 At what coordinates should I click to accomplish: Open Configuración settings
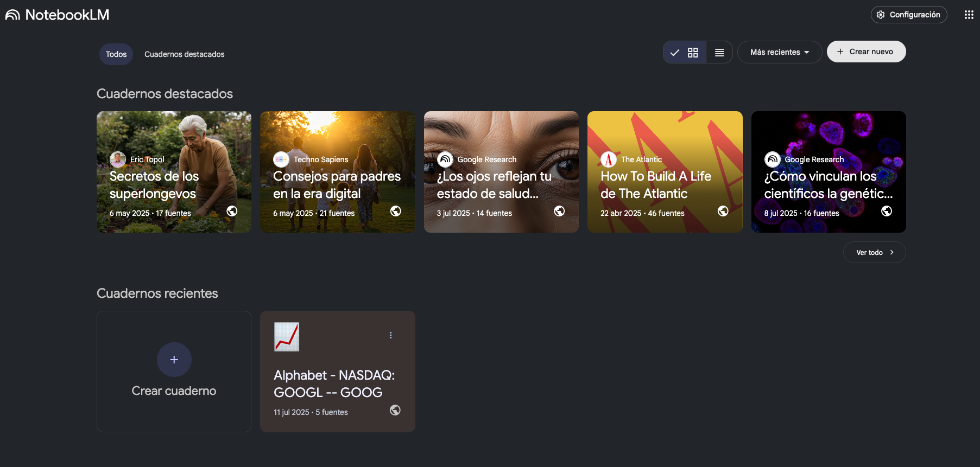(908, 15)
